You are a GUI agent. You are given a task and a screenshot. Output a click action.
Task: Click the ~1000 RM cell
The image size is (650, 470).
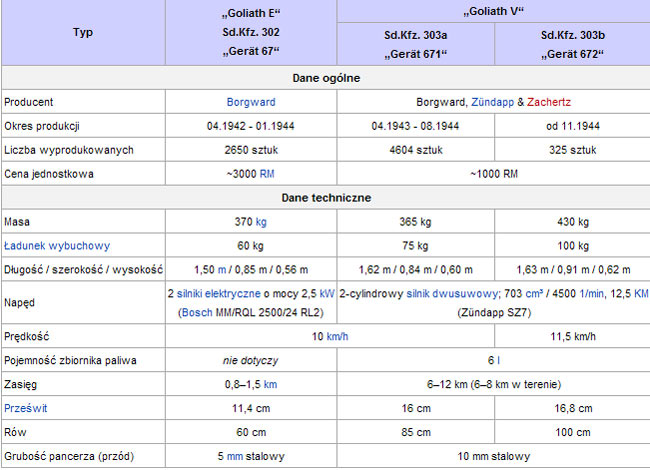click(493, 174)
